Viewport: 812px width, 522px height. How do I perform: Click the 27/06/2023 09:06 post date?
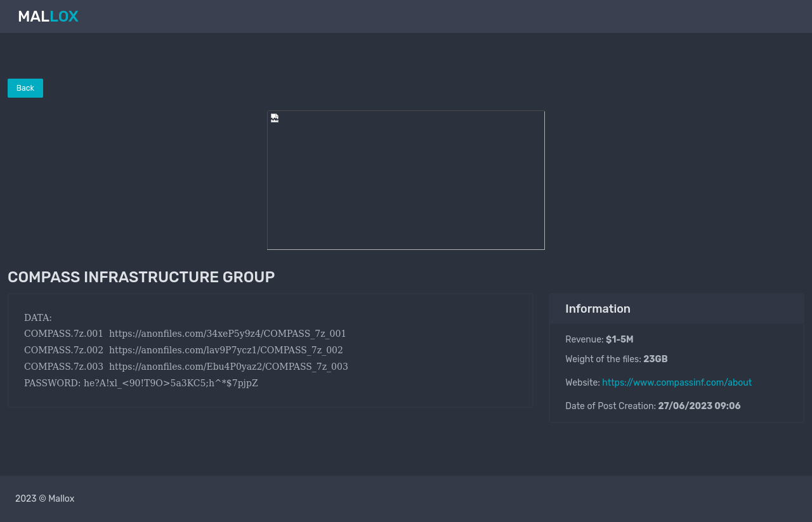(x=699, y=406)
